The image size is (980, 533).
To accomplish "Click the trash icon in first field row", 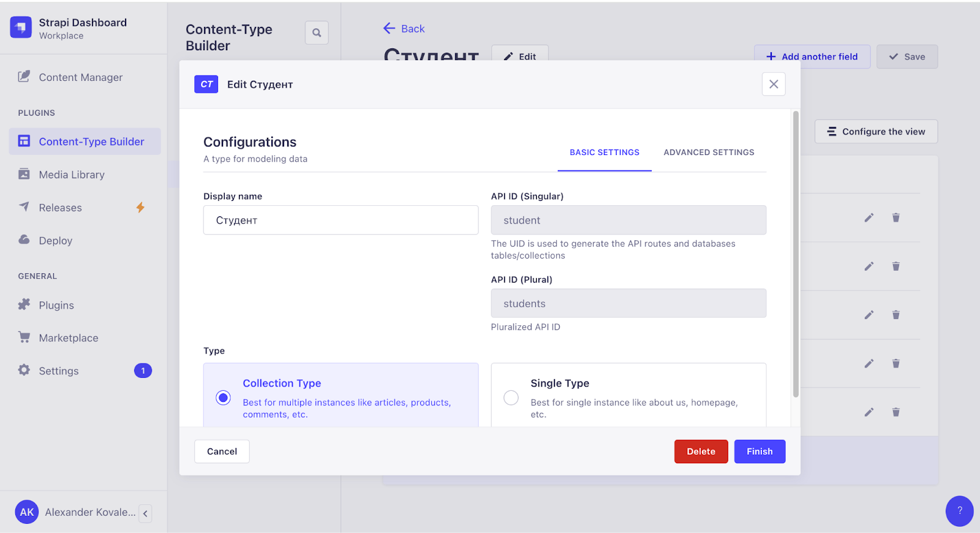I will 895,217.
